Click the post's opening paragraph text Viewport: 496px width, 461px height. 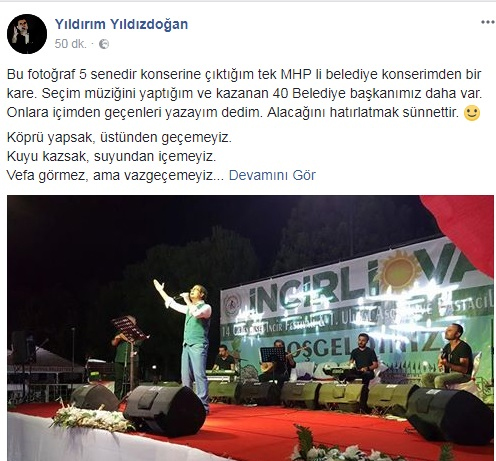point(244,94)
